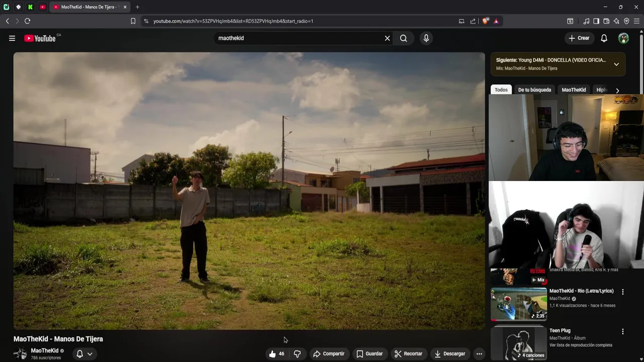Open Leo AI sparkle toolbar icon

pyautogui.click(x=616, y=21)
